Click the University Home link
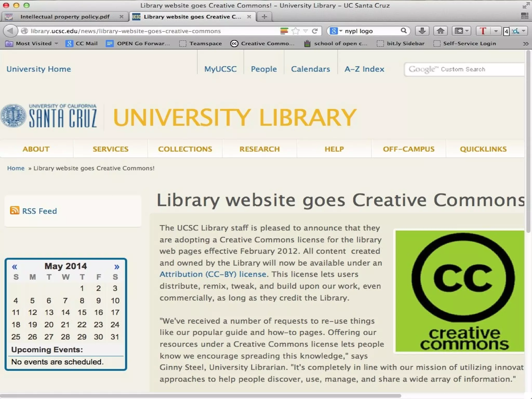This screenshot has width=532, height=399. [39, 69]
